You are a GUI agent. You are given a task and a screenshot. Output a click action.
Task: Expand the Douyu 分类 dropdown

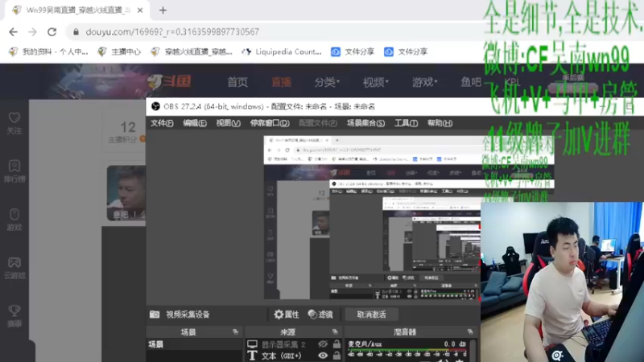327,82
